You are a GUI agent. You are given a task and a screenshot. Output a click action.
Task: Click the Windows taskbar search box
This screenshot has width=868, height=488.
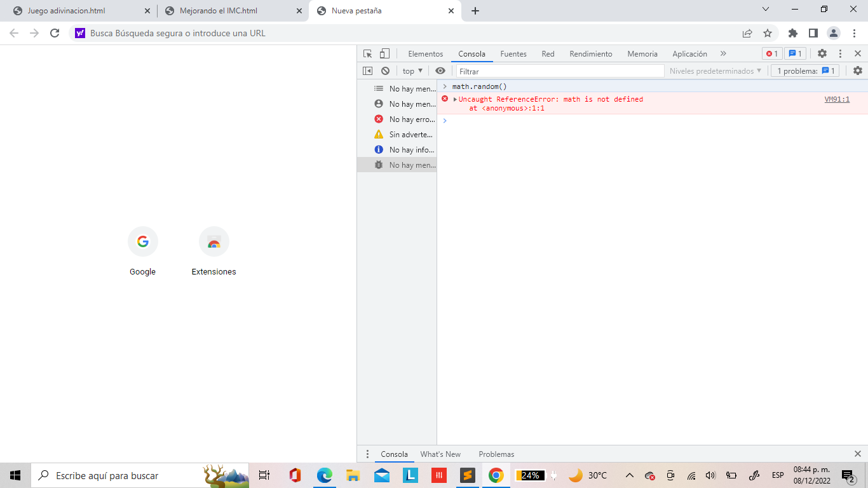point(140,475)
